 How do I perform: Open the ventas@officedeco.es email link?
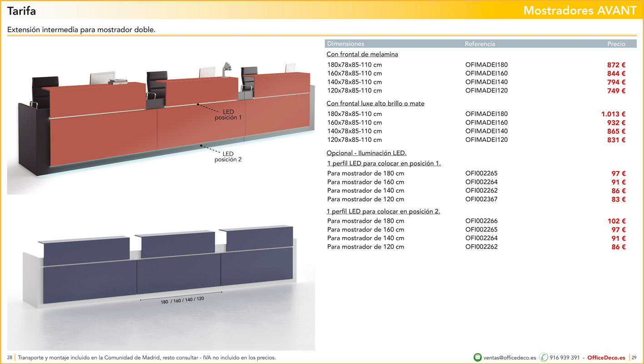(509, 358)
